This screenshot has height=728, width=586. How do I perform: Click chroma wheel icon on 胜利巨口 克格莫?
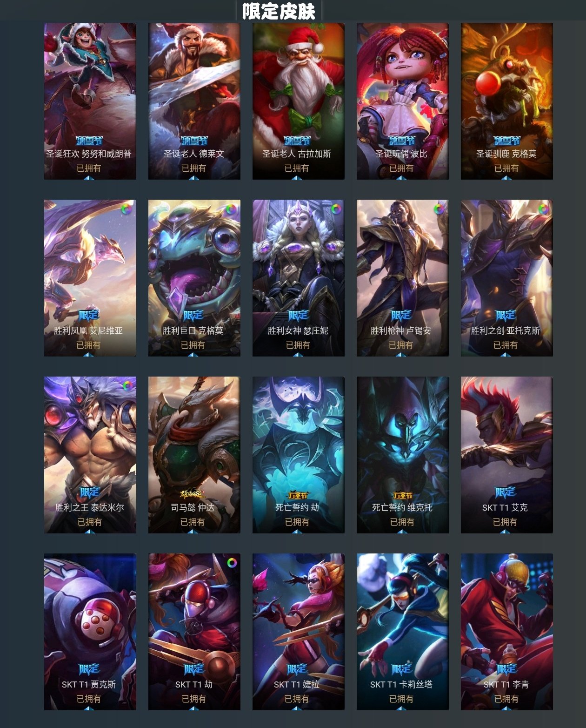[230, 209]
